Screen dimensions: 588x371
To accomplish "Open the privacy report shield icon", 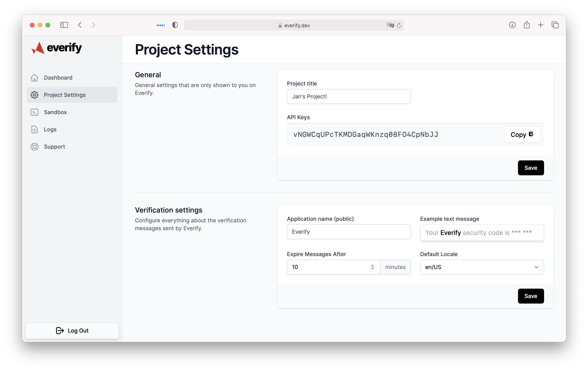I will (175, 25).
